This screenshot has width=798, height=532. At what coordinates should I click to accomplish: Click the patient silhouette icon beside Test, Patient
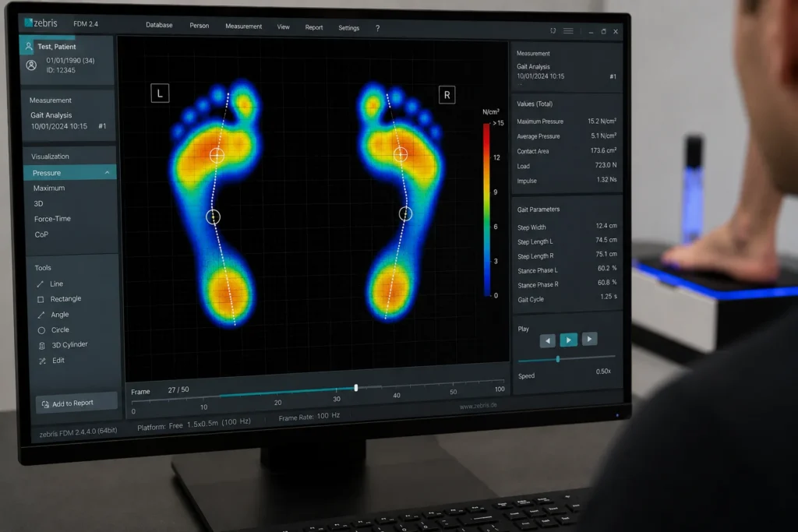tap(29, 46)
